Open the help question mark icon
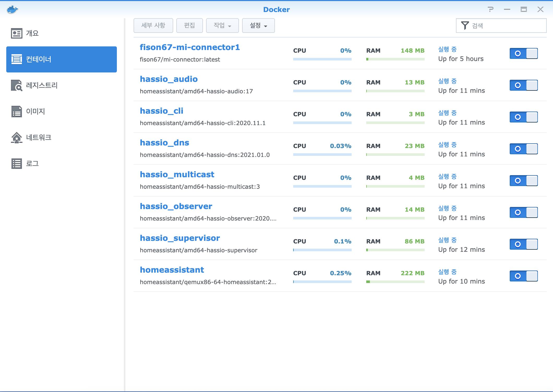Image resolution: width=553 pixels, height=392 pixels. click(x=490, y=10)
